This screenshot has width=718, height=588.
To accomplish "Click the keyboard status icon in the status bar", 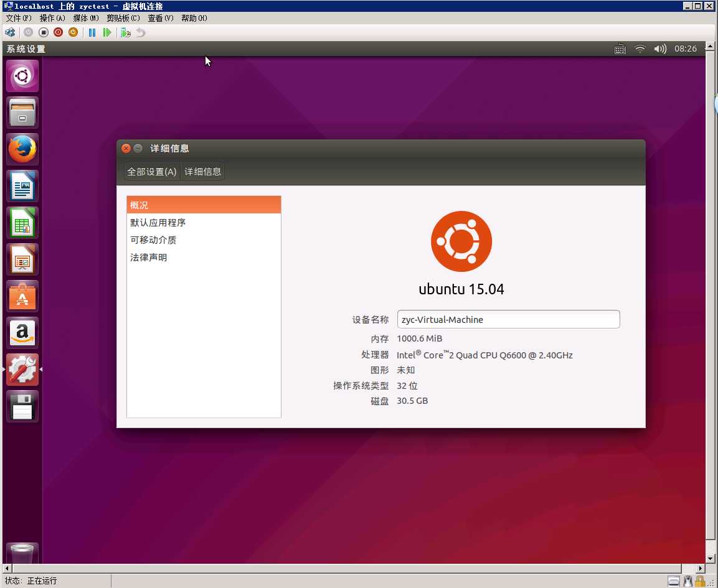I will pos(674,581).
